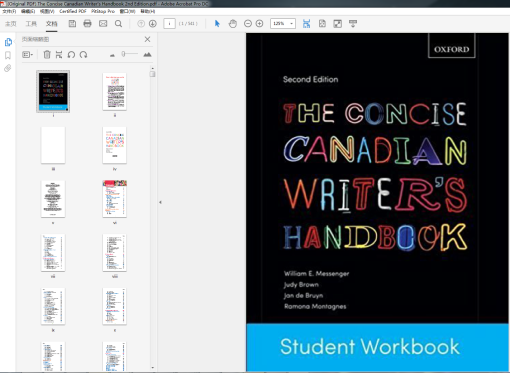Open the attachments paperclip panel

8,68
